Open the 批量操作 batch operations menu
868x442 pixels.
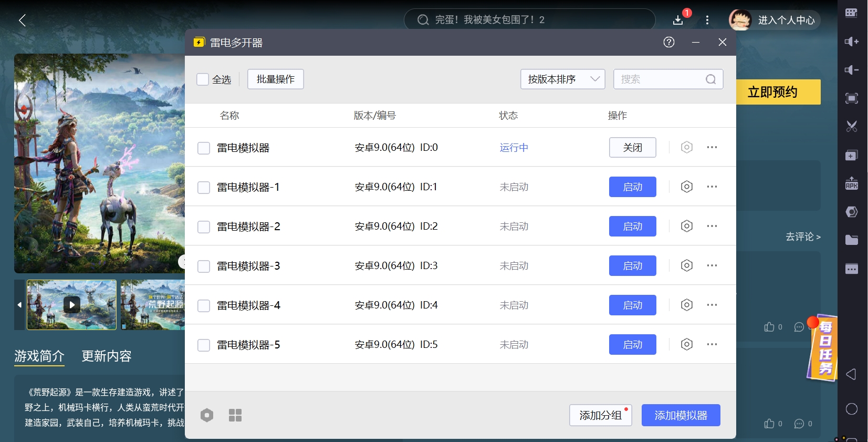click(275, 79)
